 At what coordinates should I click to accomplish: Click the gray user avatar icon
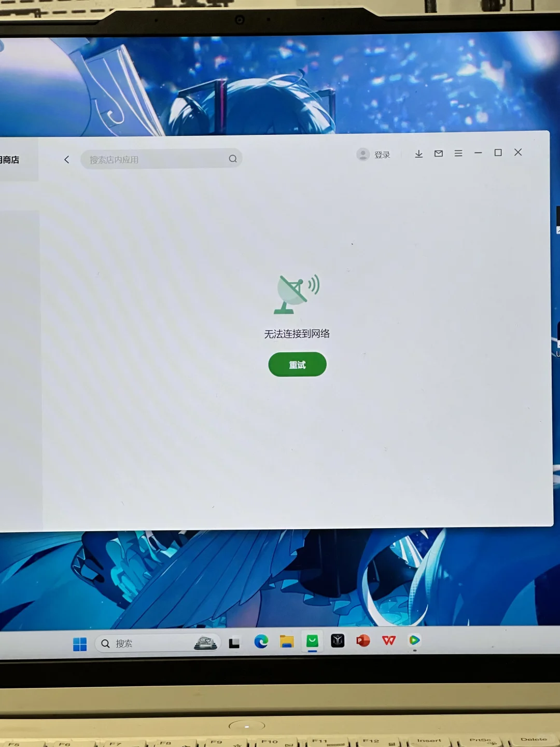click(363, 154)
